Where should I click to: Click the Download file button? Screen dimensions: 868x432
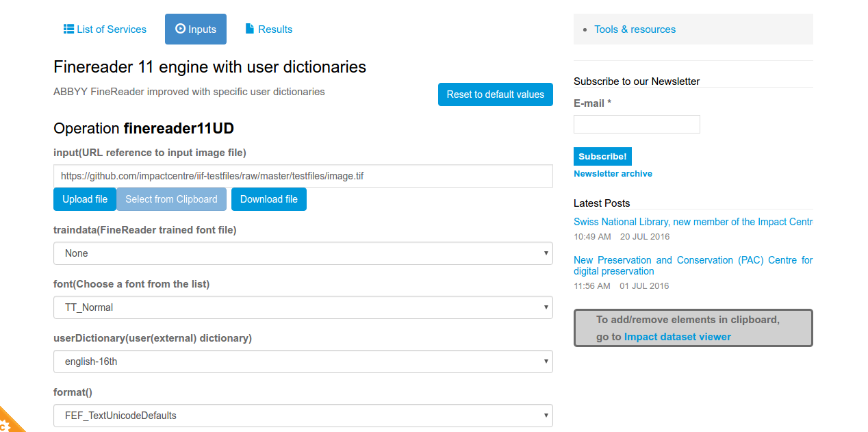click(x=269, y=199)
